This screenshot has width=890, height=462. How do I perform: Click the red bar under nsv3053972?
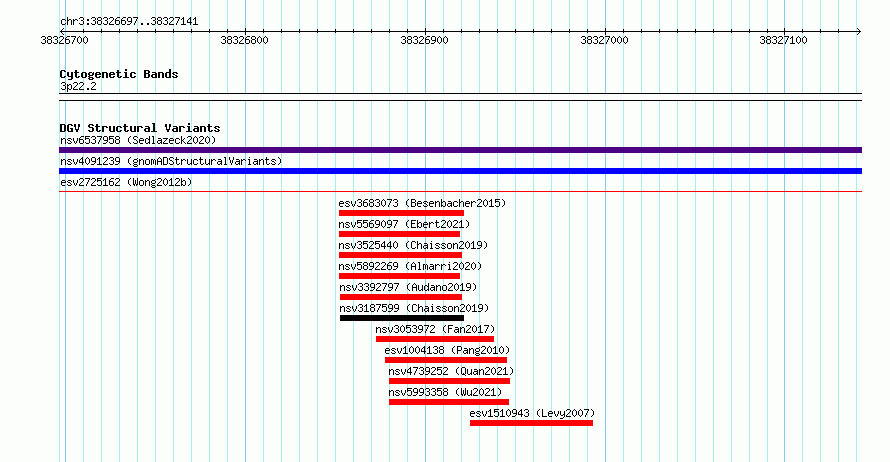pos(435,339)
